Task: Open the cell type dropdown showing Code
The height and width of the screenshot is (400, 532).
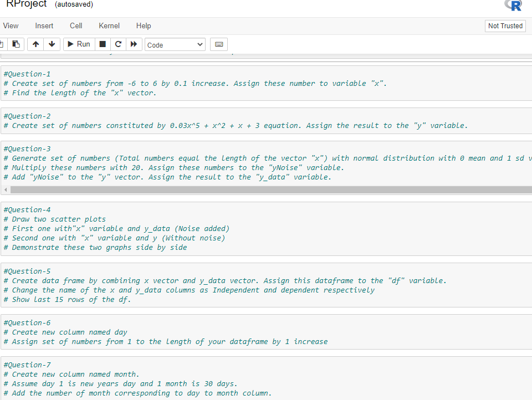Action: click(175, 44)
